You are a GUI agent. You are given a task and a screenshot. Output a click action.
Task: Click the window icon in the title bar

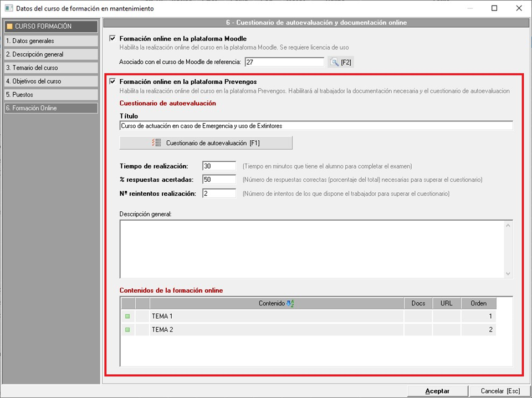pyautogui.click(x=8, y=8)
